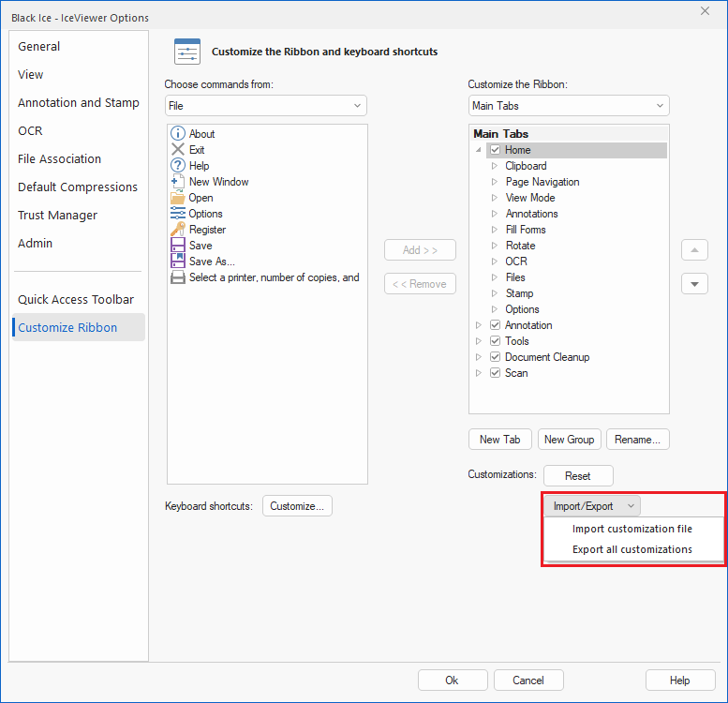Click the Register key icon
Screen dimensions: 728x703
tap(178, 229)
